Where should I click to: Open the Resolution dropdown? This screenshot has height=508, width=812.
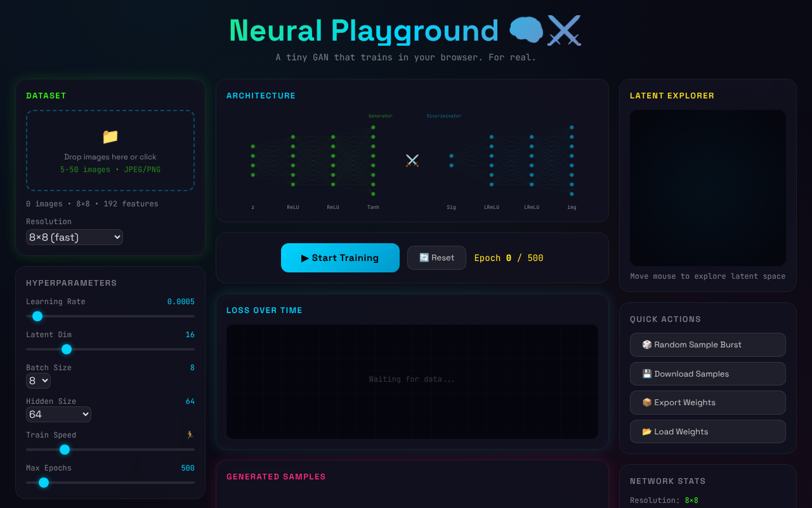pos(74,237)
